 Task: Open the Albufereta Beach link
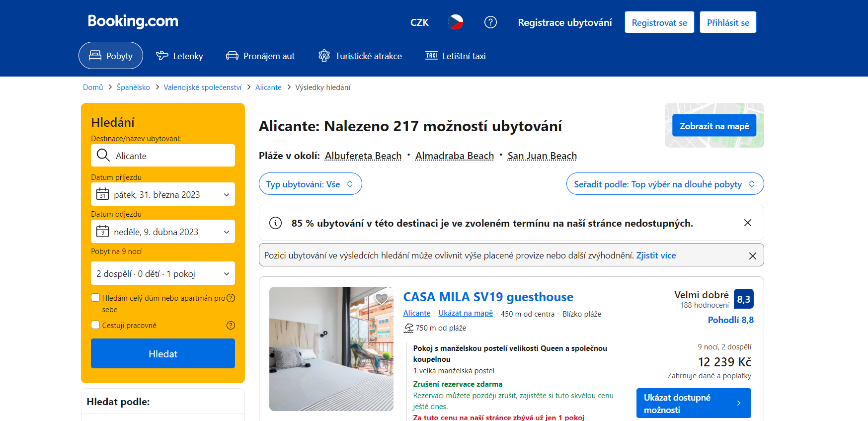[363, 156]
